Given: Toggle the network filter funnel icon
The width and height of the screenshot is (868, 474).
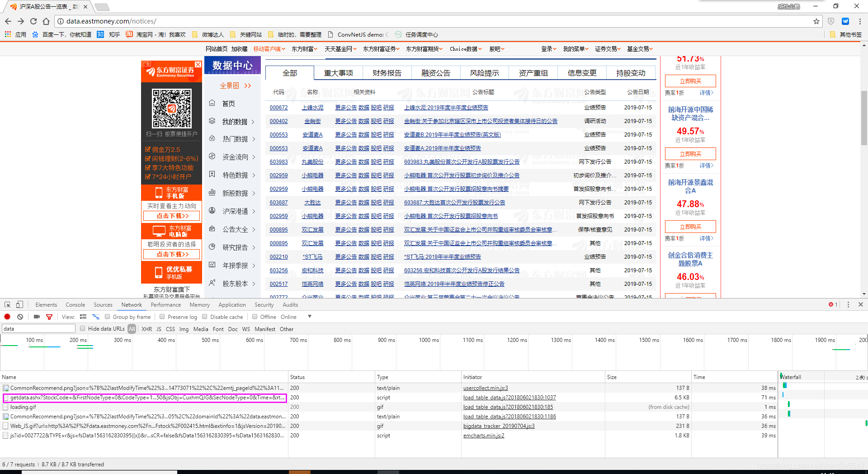Looking at the screenshot, I should [x=49, y=317].
